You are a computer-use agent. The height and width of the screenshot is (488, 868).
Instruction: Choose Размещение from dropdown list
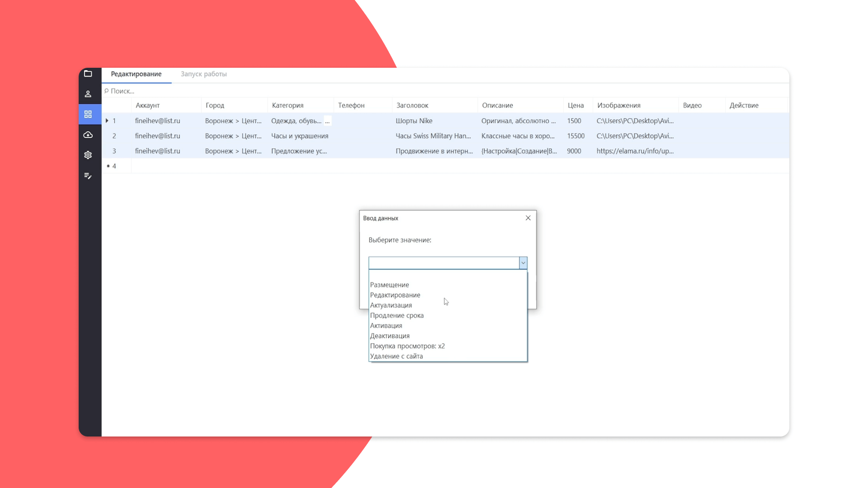pos(389,285)
